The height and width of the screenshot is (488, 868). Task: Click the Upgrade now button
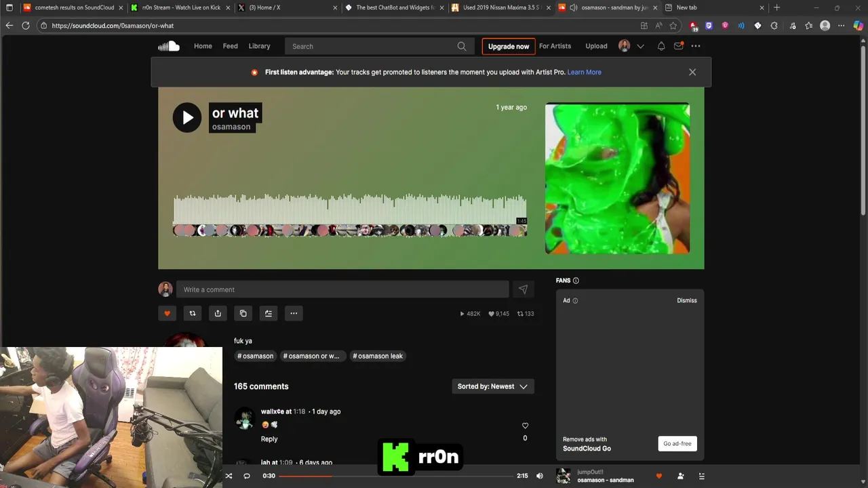509,46
